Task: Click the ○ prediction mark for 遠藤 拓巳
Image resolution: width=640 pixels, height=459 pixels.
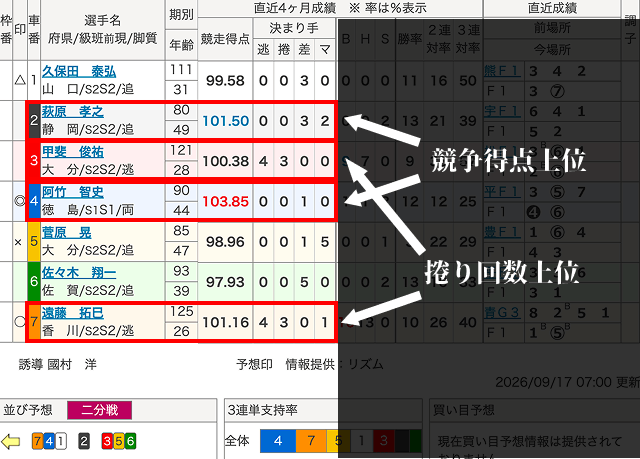Action: 20,322
